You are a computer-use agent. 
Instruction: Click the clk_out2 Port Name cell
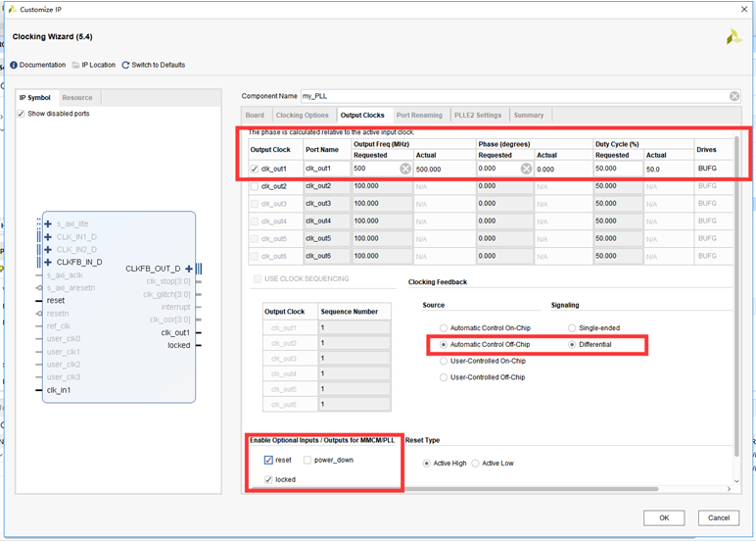point(327,186)
